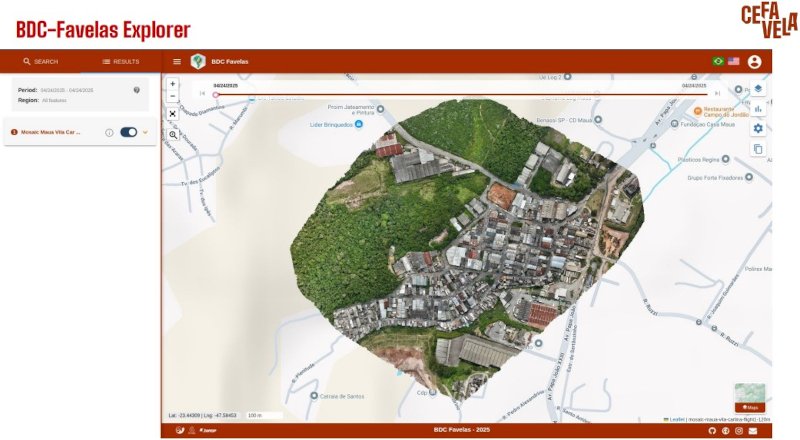Open the map settings gear
The width and height of the screenshot is (800, 440).
(758, 129)
